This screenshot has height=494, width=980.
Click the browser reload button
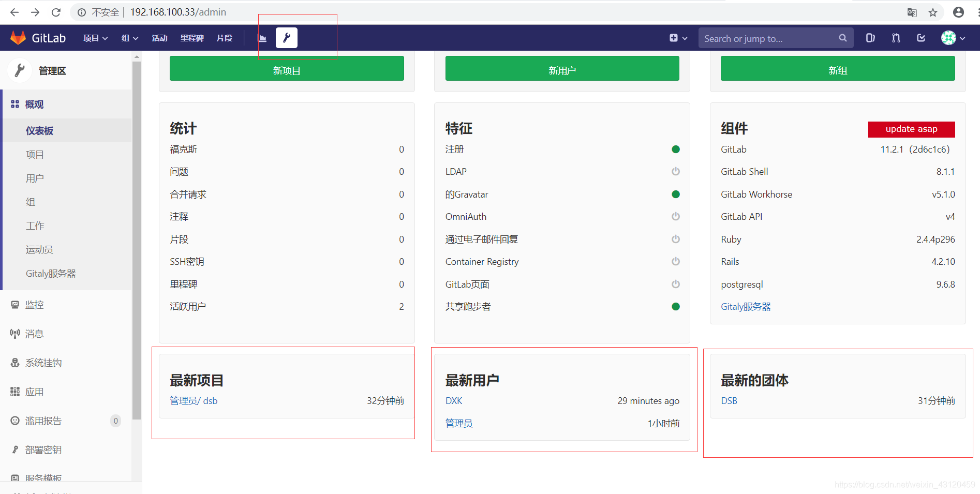(56, 12)
